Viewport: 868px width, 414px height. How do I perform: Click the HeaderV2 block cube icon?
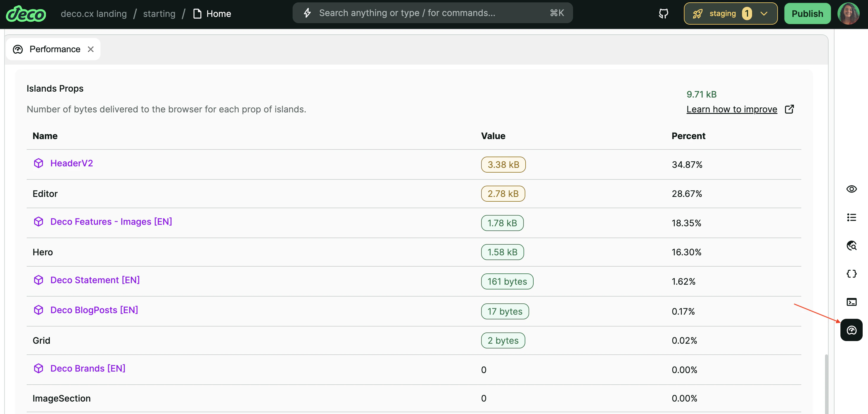pyautogui.click(x=39, y=163)
